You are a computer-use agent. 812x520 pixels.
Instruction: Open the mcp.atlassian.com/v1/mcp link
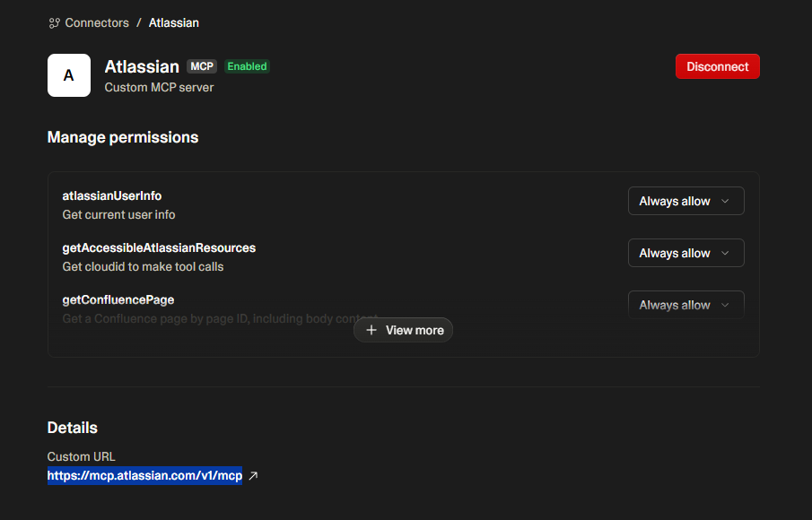(144, 475)
